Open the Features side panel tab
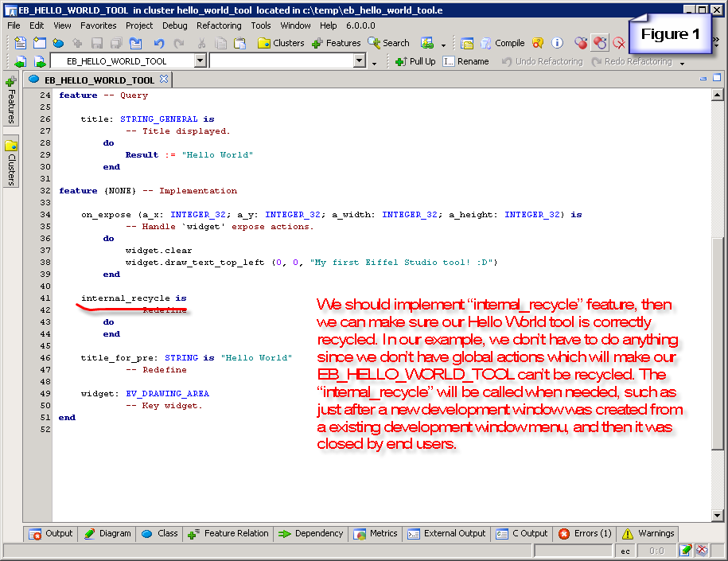This screenshot has height=561, width=728. click(10, 99)
